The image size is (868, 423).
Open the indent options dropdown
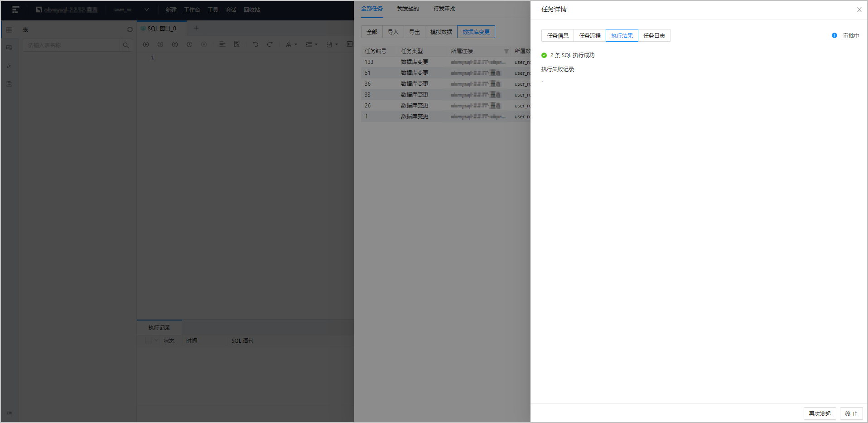pos(312,44)
